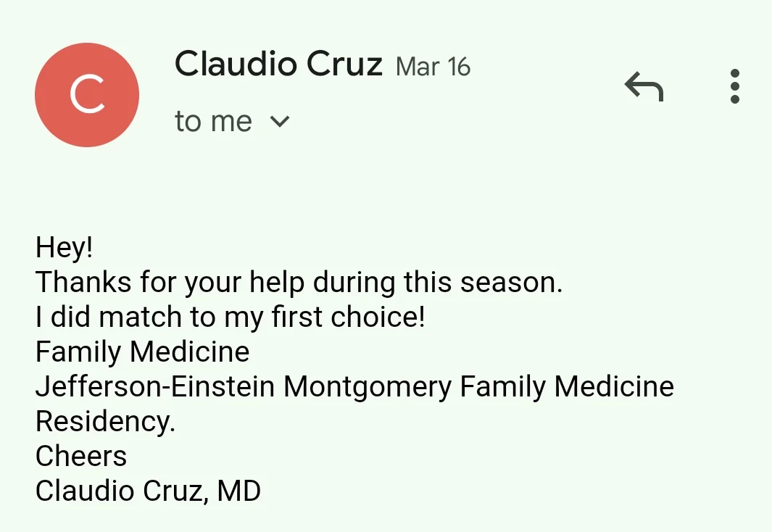Click the "Cheers" closing line
This screenshot has height=532, width=772.
pyautogui.click(x=81, y=456)
